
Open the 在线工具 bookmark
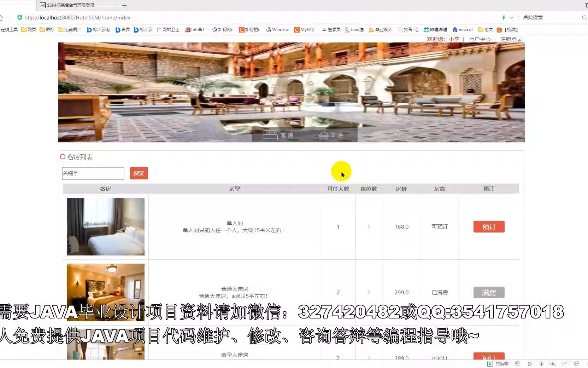click(9, 30)
